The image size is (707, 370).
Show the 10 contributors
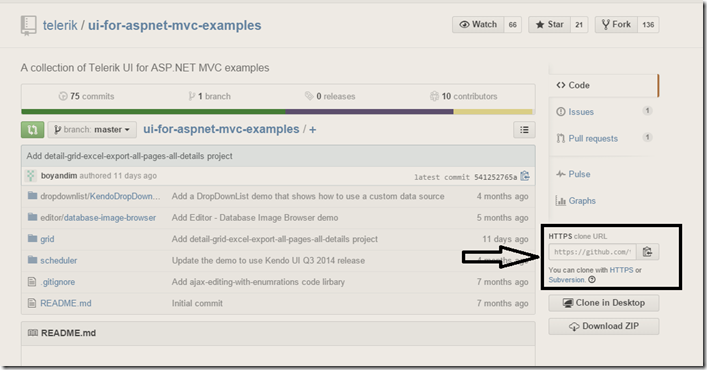(464, 96)
